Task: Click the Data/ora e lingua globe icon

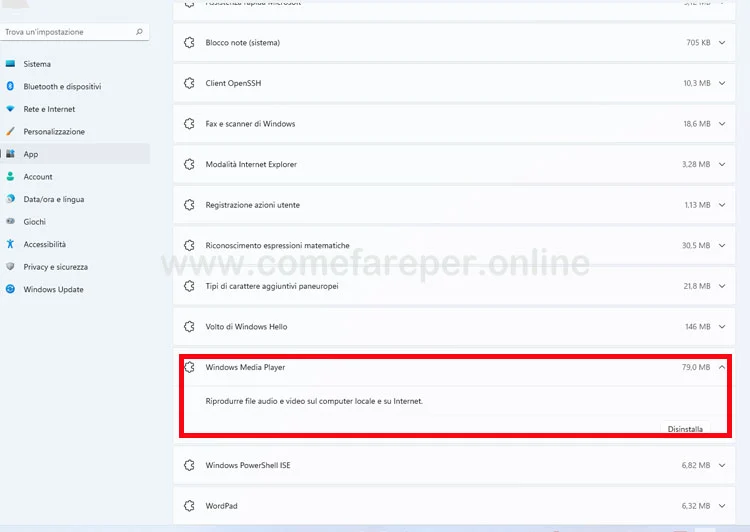Action: coord(10,199)
